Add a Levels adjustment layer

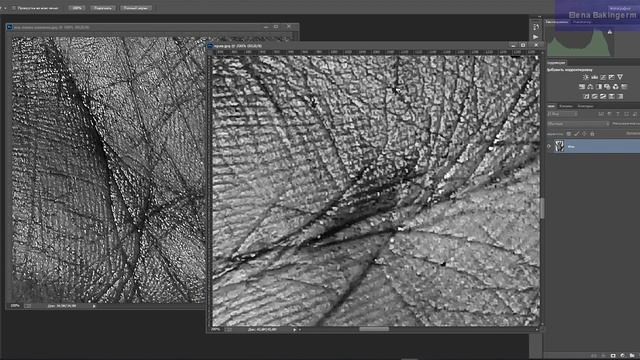pyautogui.click(x=594, y=77)
